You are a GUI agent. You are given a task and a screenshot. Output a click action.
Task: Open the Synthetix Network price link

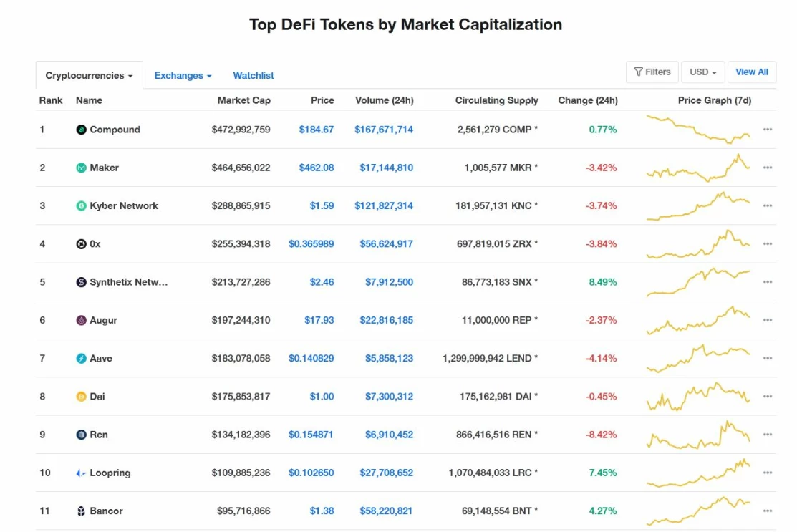(322, 282)
